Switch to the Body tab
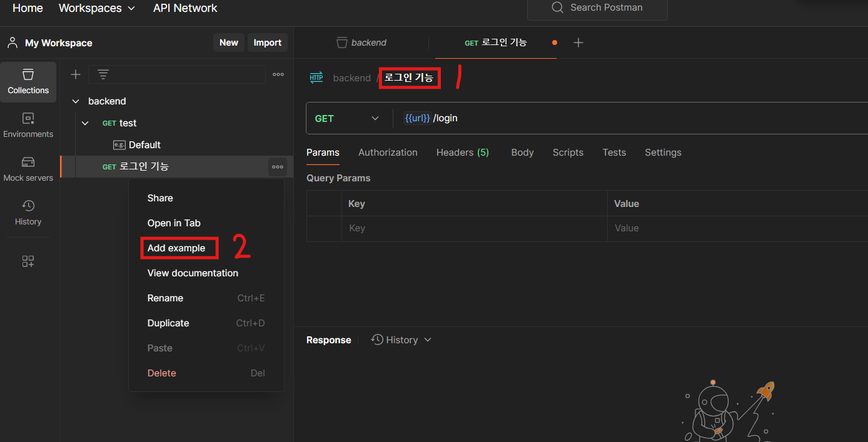 522,153
